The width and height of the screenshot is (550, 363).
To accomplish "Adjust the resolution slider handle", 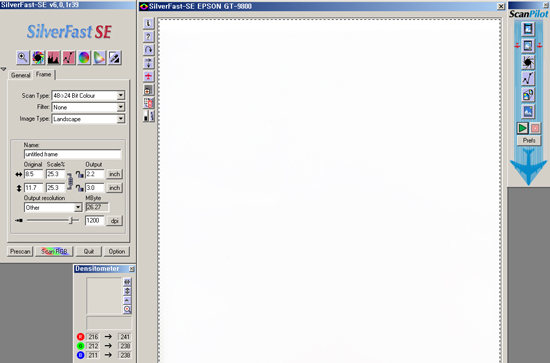I will (x=71, y=221).
